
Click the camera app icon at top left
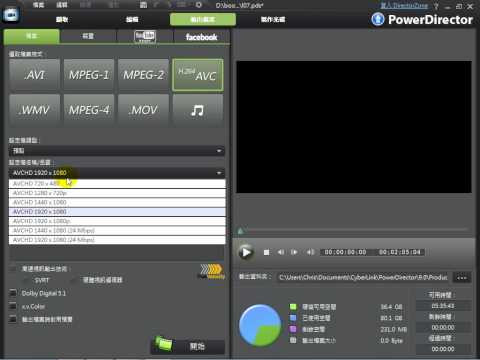[x=11, y=14]
